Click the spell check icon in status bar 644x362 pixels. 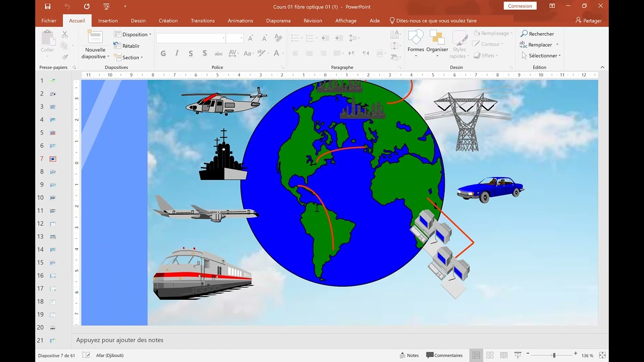click(x=86, y=355)
